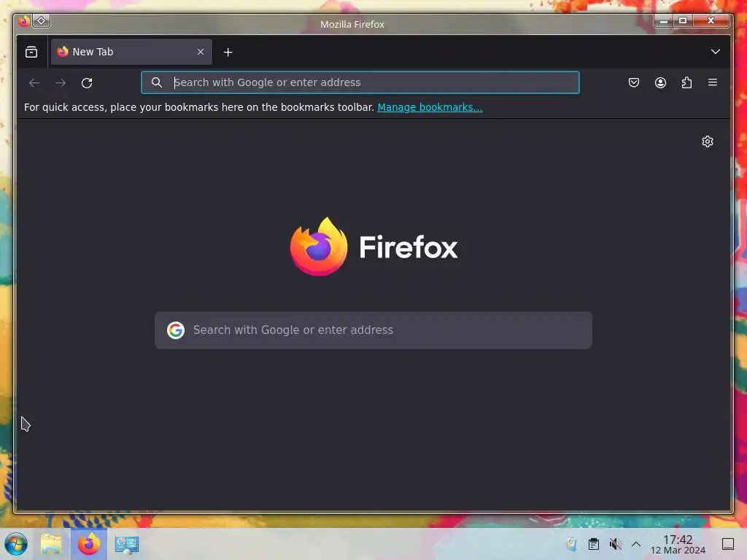747x560 pixels.
Task: Go forward one page
Action: coord(61,83)
